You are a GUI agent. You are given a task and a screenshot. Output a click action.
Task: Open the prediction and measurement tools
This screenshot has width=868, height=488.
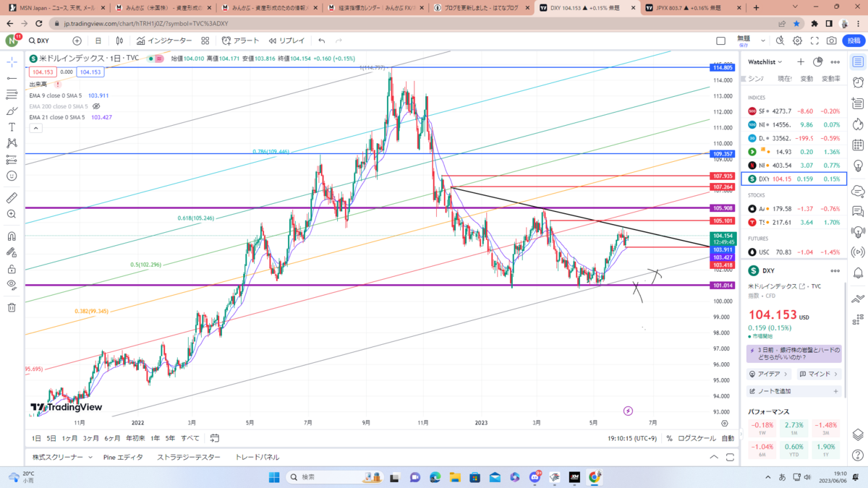coord(12,160)
